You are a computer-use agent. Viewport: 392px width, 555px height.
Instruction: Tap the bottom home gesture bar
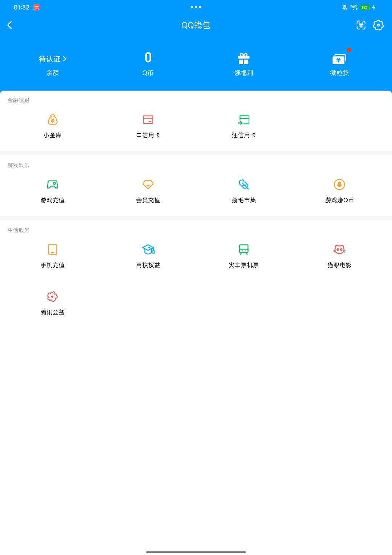point(196,552)
